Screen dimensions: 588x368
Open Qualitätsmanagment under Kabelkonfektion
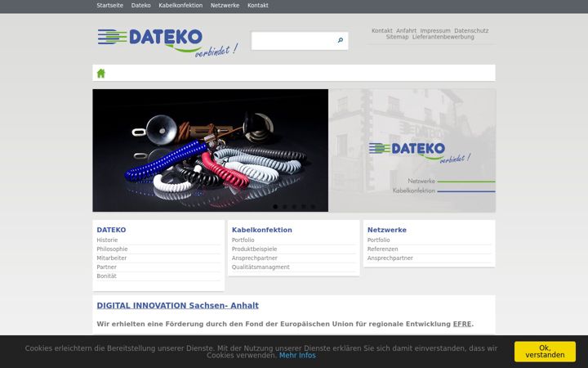(261, 267)
